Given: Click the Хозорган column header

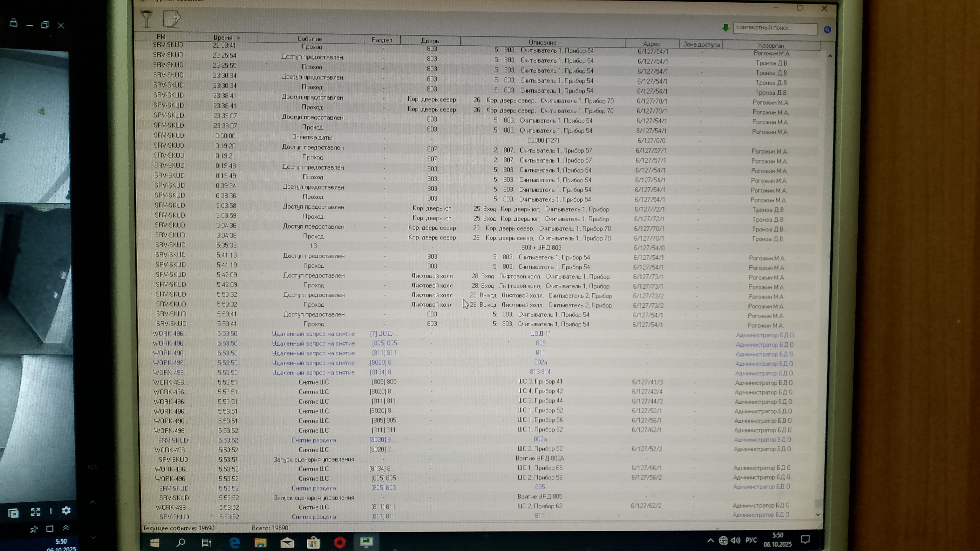Looking at the screenshot, I should click(x=771, y=46).
